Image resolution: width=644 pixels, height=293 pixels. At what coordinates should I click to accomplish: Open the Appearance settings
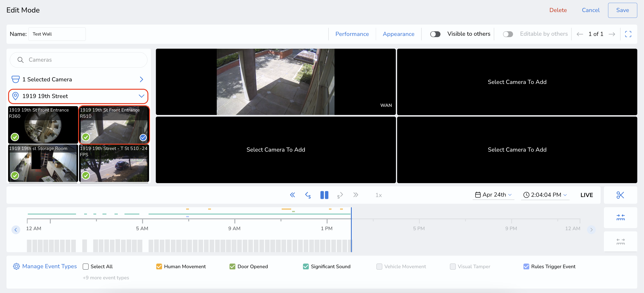tap(399, 34)
